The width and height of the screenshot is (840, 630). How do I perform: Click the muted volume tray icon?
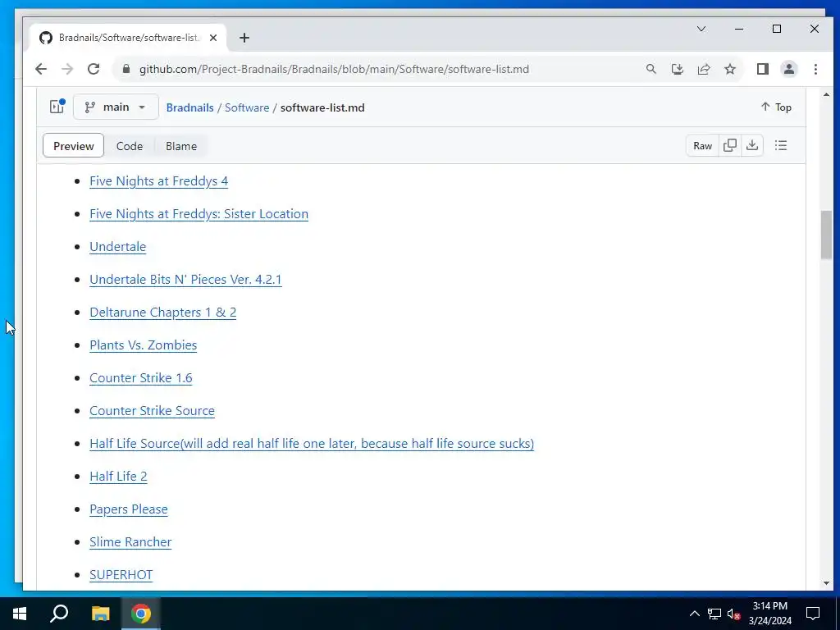pos(733,614)
